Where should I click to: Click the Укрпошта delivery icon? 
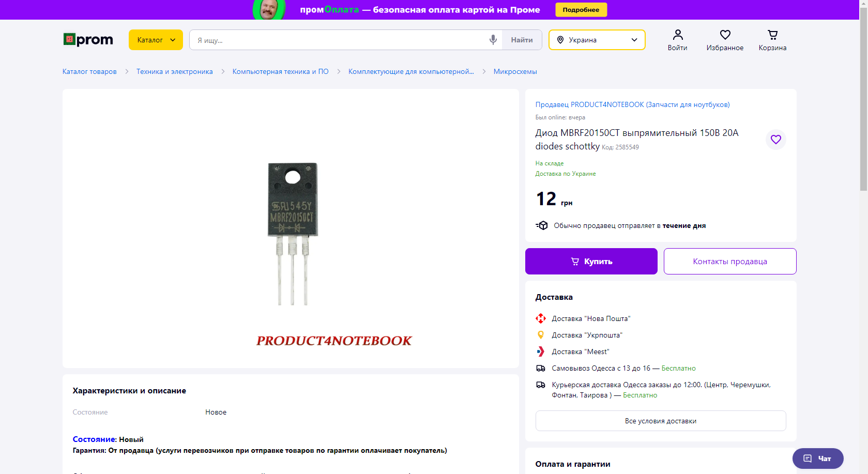click(x=541, y=335)
